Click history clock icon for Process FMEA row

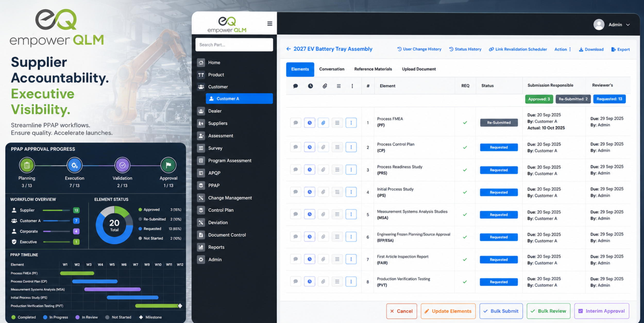click(310, 123)
